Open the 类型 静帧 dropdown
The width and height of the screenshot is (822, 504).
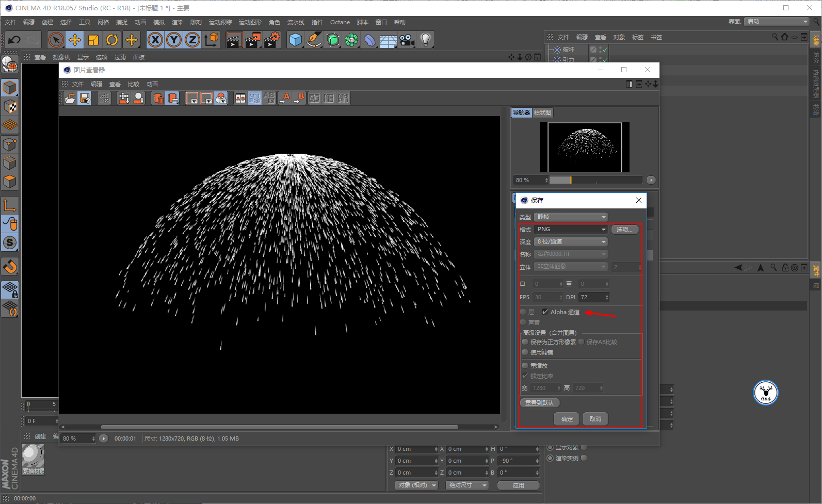tap(571, 217)
